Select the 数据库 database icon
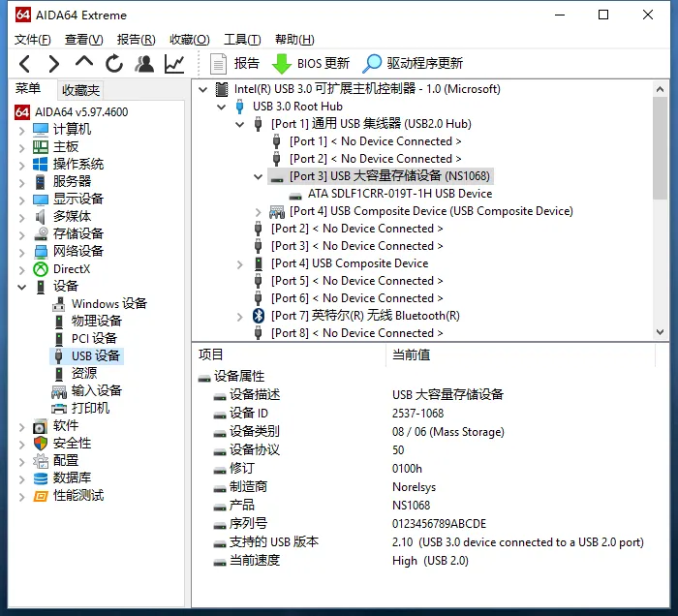The height and width of the screenshot is (616, 678). [x=41, y=478]
